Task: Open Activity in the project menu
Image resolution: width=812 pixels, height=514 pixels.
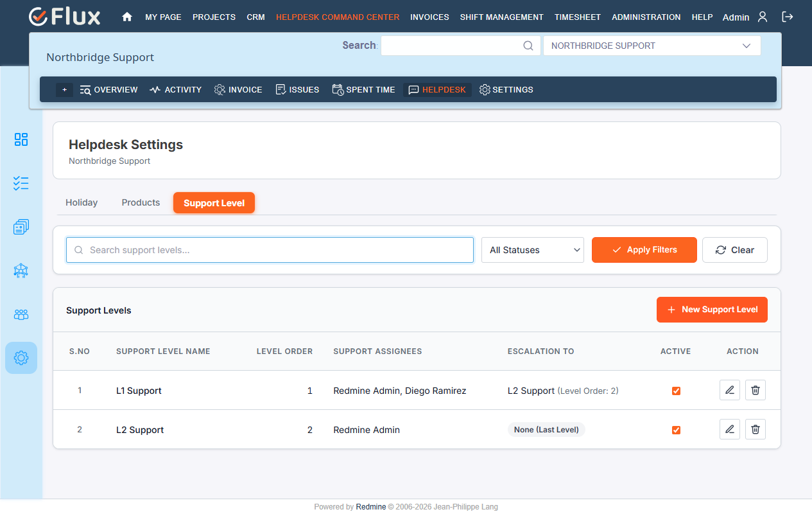Action: 175,90
